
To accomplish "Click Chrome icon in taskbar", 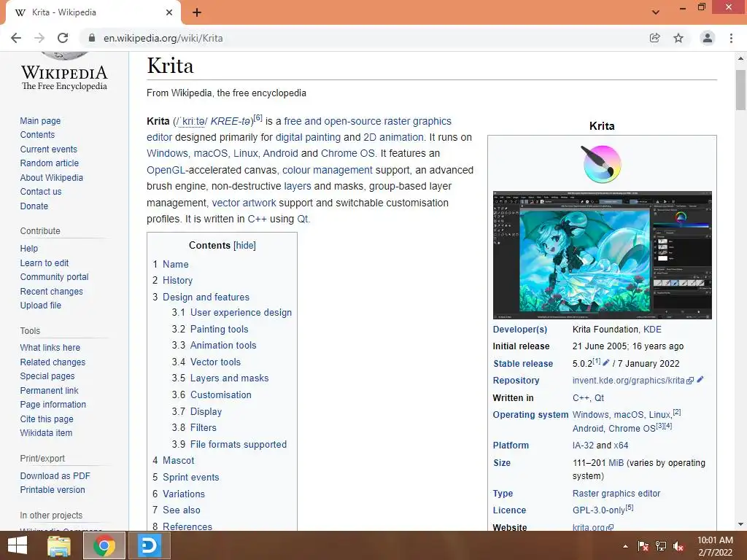I will [x=104, y=545].
